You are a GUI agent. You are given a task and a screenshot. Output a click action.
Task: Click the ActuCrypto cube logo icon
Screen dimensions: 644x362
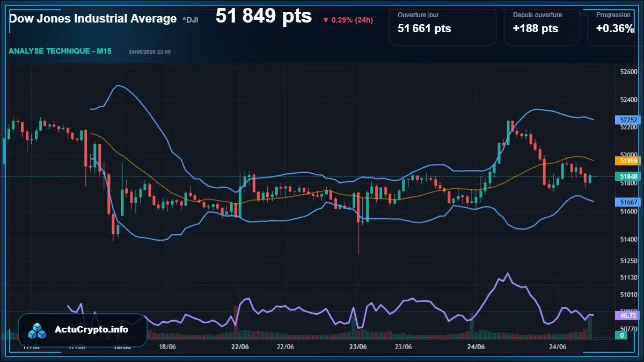pos(38,330)
